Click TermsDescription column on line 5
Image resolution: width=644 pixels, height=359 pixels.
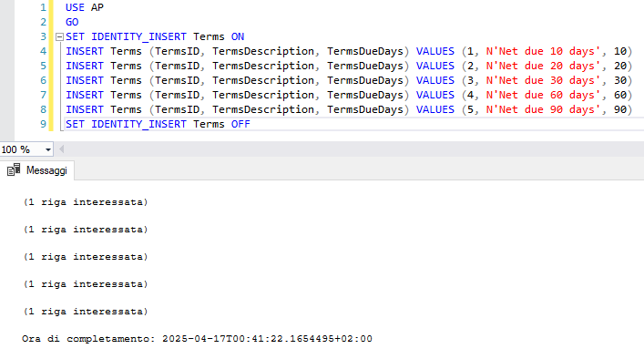[263, 66]
